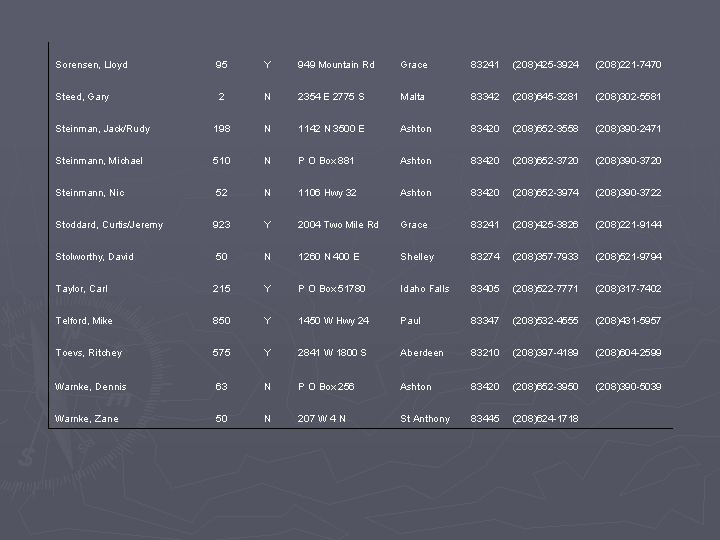Select zip code 83210
Screen dimensions: 720x540
pos(484,353)
